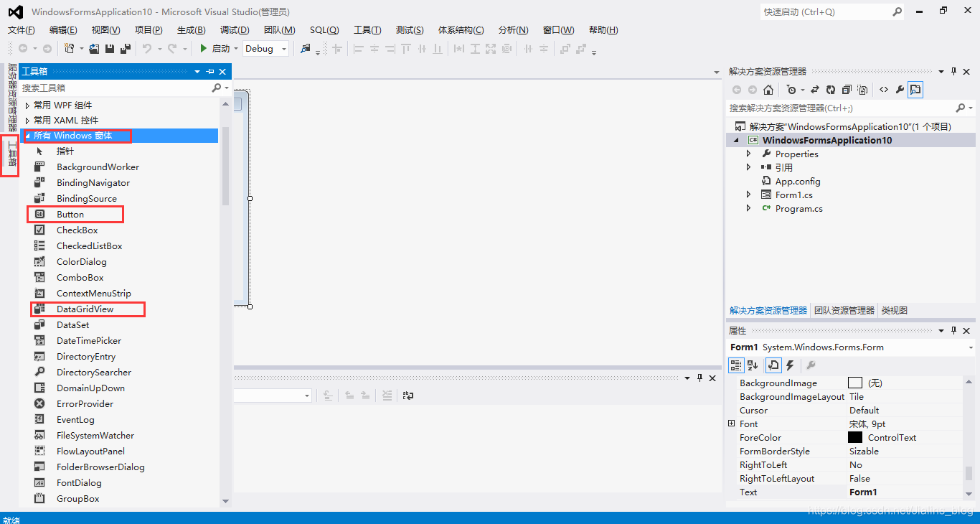Click Sync with Active Document arrows icon

[x=815, y=90]
